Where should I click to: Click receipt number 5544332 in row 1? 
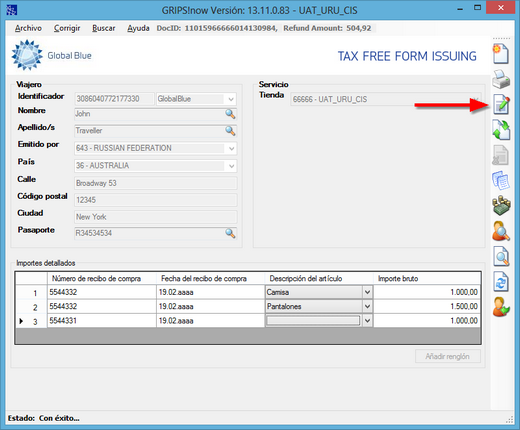click(x=102, y=292)
